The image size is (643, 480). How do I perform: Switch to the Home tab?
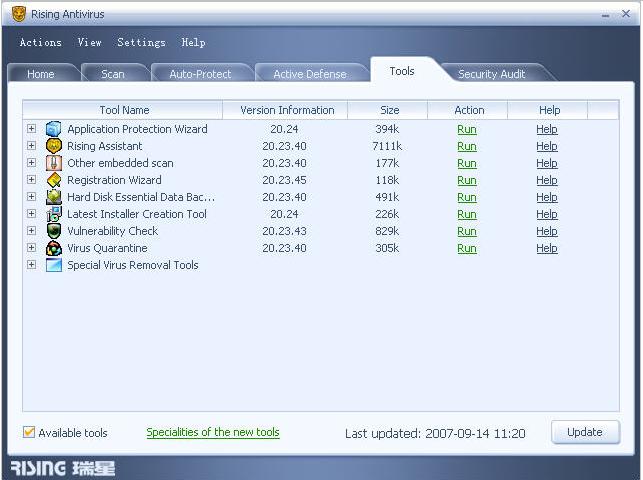tap(41, 74)
